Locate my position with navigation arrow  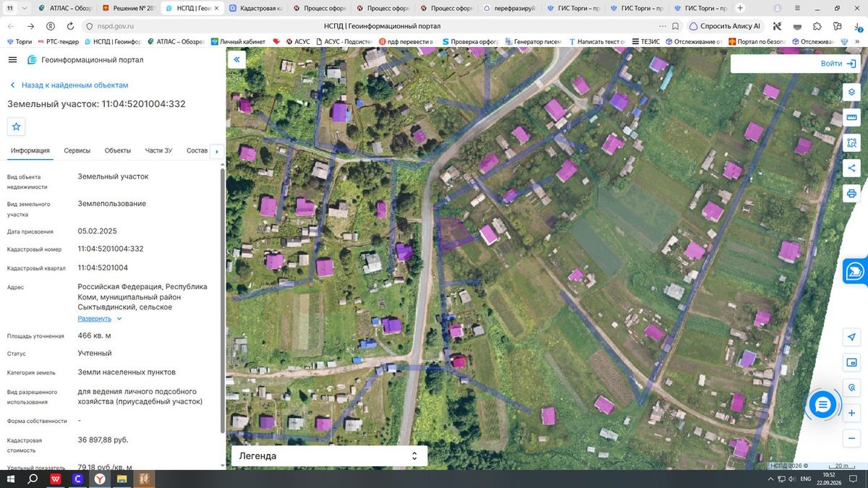click(851, 338)
